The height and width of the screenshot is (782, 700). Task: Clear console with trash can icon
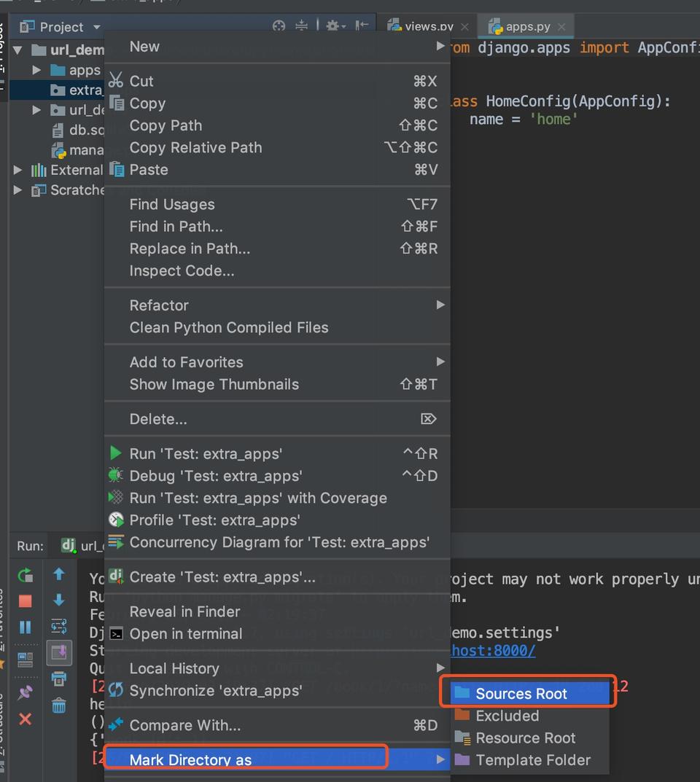(x=59, y=705)
